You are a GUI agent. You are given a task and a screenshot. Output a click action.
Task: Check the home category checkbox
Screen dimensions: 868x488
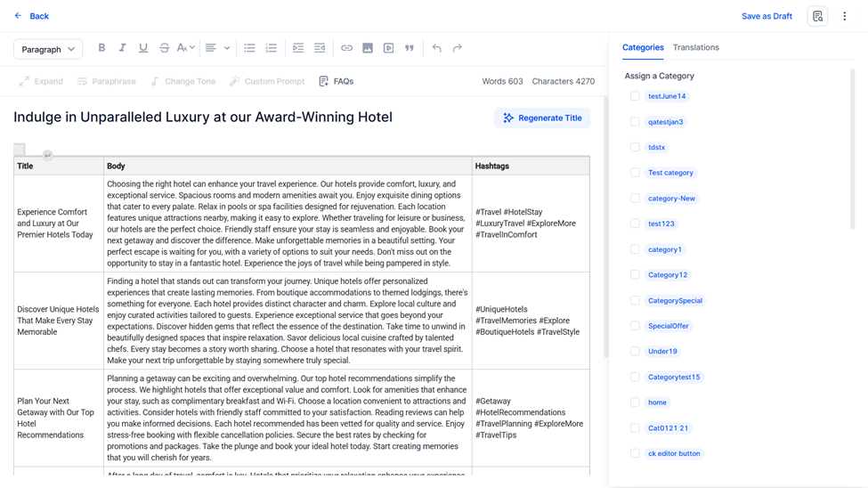pos(635,403)
